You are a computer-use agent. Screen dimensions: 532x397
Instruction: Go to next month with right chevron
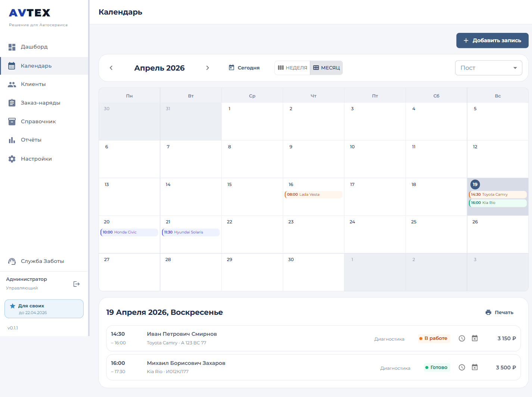(x=208, y=68)
